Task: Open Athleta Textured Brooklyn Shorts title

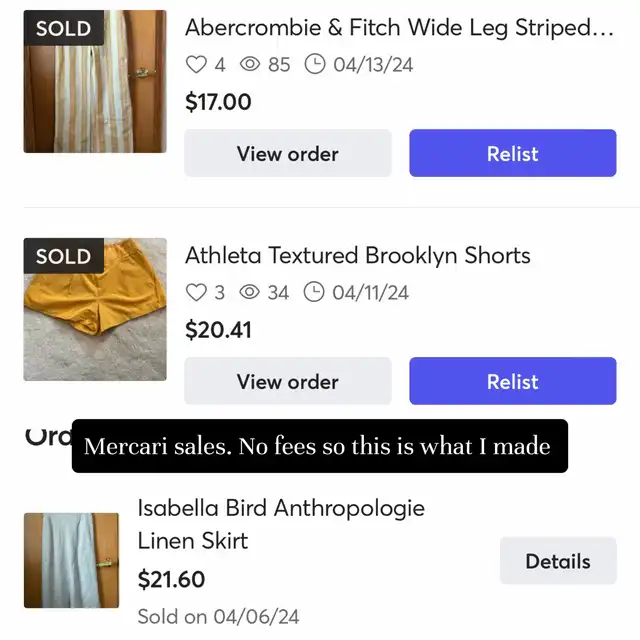Action: click(358, 256)
